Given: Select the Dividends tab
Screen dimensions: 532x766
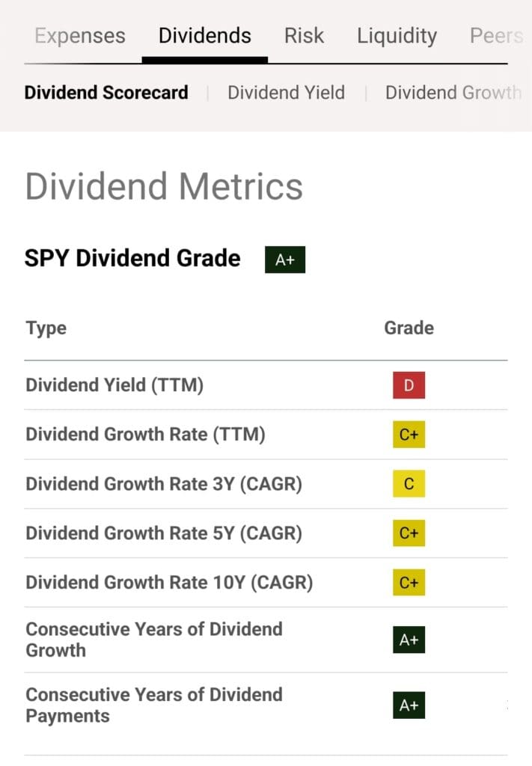Looking at the screenshot, I should click(x=204, y=36).
